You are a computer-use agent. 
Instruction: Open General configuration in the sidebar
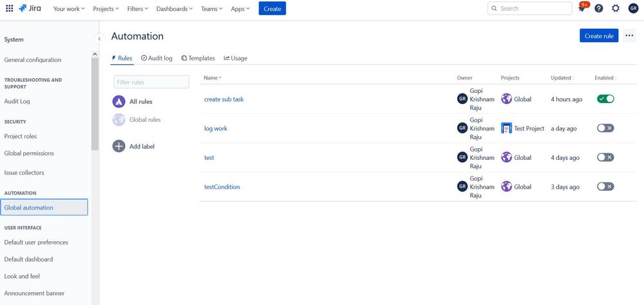pyautogui.click(x=32, y=59)
